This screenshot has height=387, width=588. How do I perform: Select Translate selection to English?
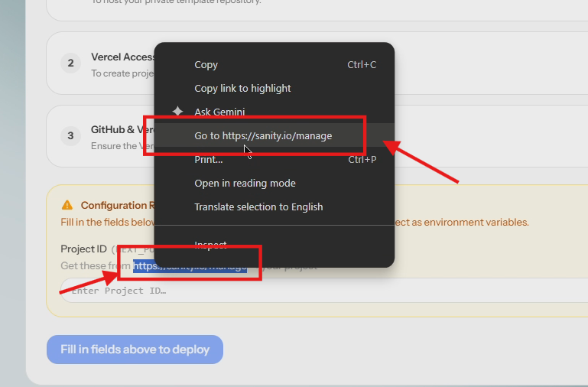coord(275,207)
